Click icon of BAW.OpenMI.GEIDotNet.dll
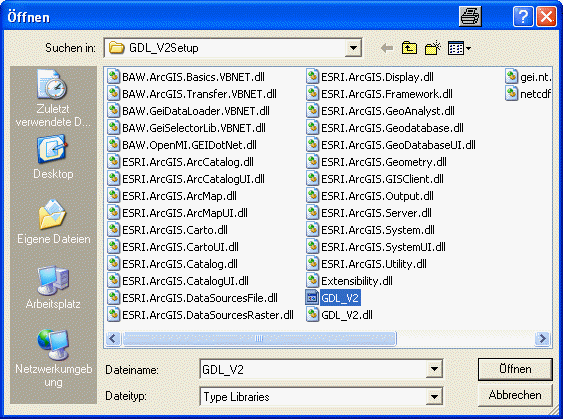 (x=113, y=145)
